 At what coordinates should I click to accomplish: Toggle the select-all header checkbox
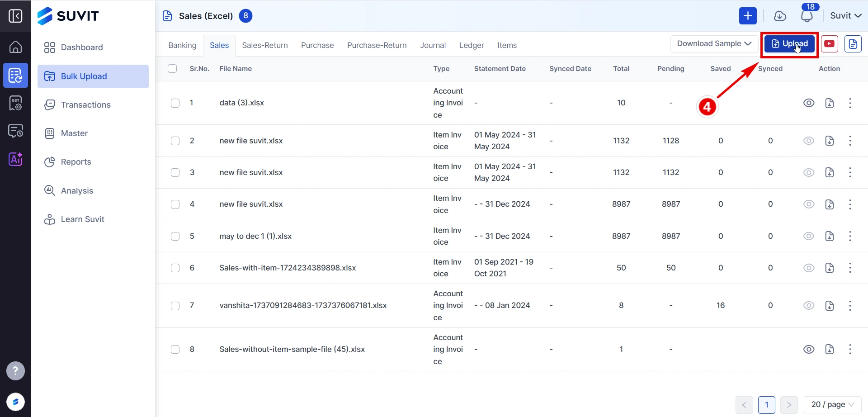coord(172,69)
